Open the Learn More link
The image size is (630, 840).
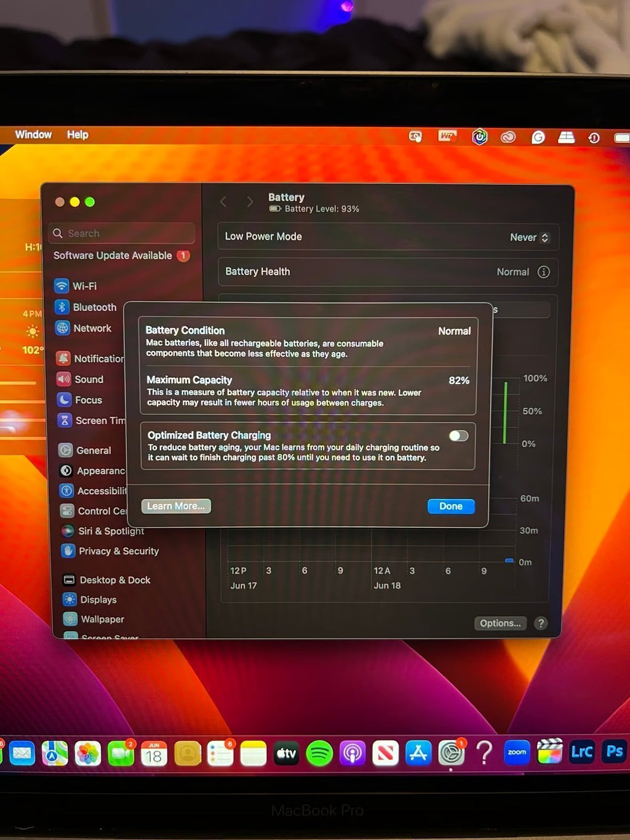coord(176,506)
